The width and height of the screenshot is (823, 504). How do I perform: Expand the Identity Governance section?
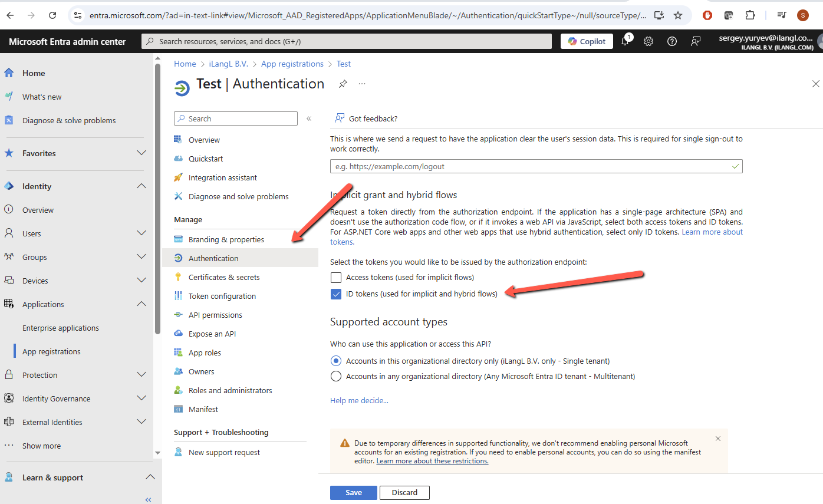pyautogui.click(x=141, y=398)
